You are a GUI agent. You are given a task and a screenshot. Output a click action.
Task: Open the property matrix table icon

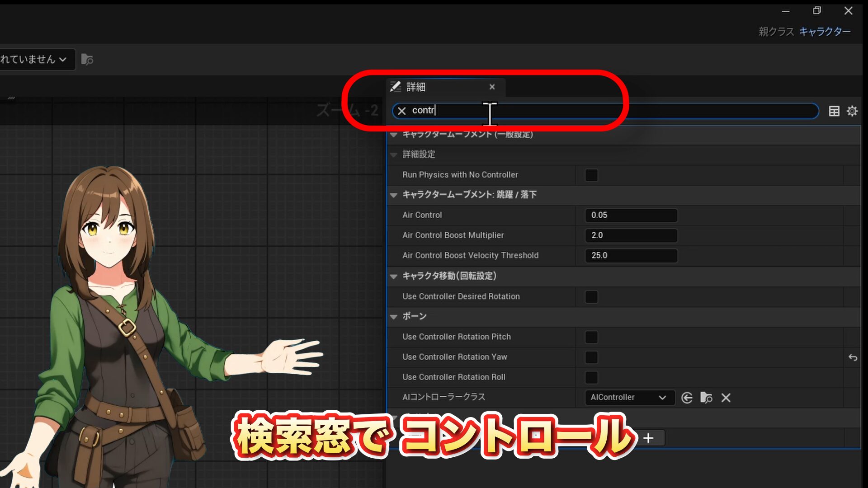834,111
